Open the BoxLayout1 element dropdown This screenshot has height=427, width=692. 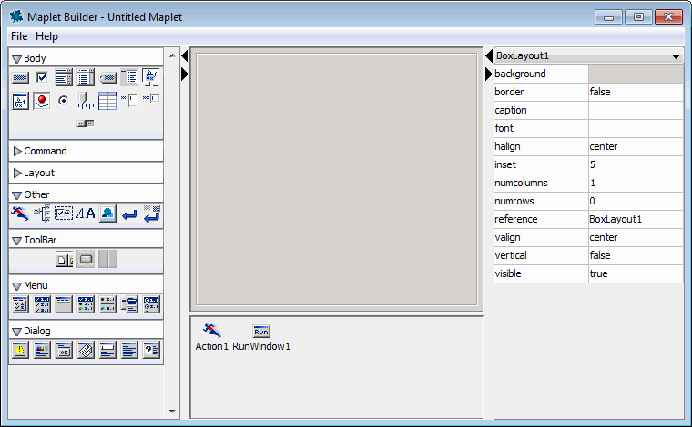(677, 57)
